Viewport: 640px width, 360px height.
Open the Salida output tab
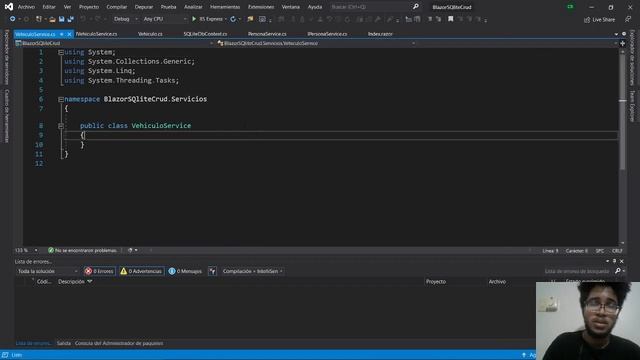(x=64, y=343)
